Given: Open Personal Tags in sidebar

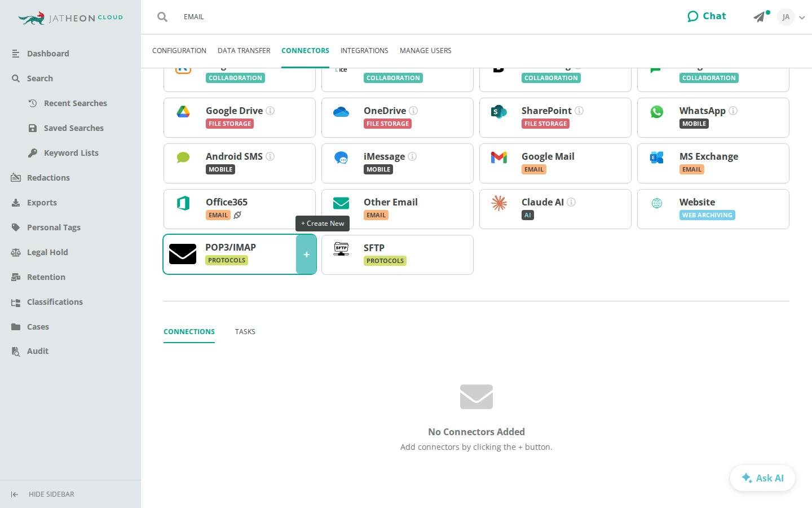Looking at the screenshot, I should point(54,227).
